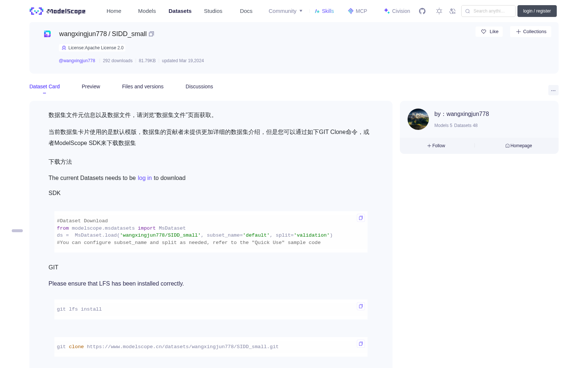Image resolution: width=588 pixels, height=368 pixels.
Task: Click 'wangxingjun778 / SIDD_small' title
Action: click(x=103, y=34)
